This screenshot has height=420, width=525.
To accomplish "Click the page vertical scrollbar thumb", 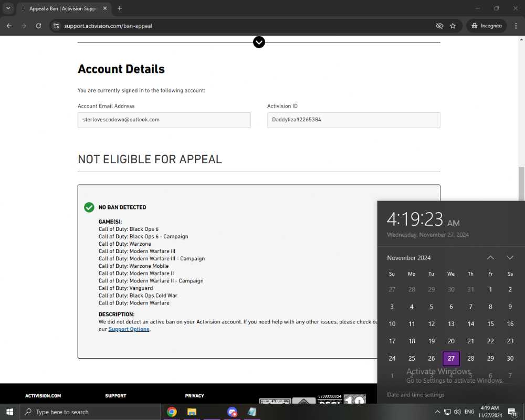I will (x=521, y=184).
